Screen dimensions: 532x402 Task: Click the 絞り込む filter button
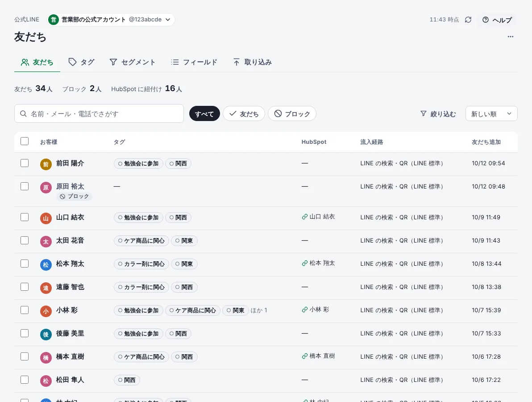pos(438,114)
